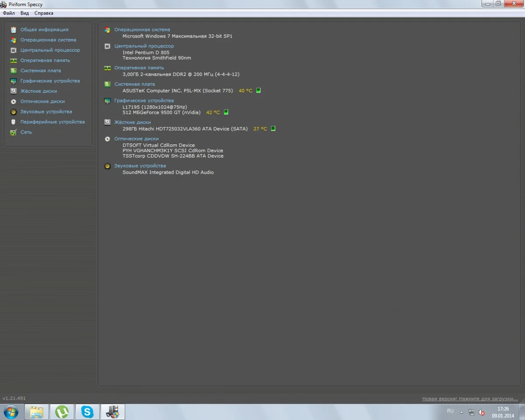This screenshot has height=420, width=525.
Task: Open the Вид menu
Action: point(24,13)
